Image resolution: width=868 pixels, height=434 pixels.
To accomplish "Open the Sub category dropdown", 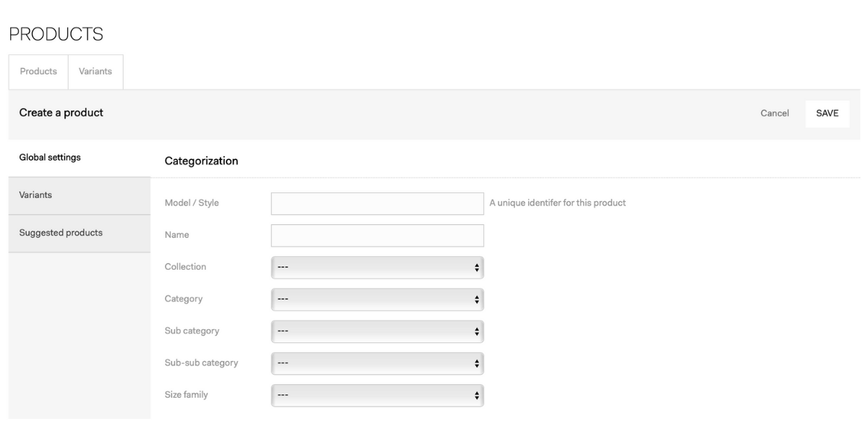I will 377,331.
